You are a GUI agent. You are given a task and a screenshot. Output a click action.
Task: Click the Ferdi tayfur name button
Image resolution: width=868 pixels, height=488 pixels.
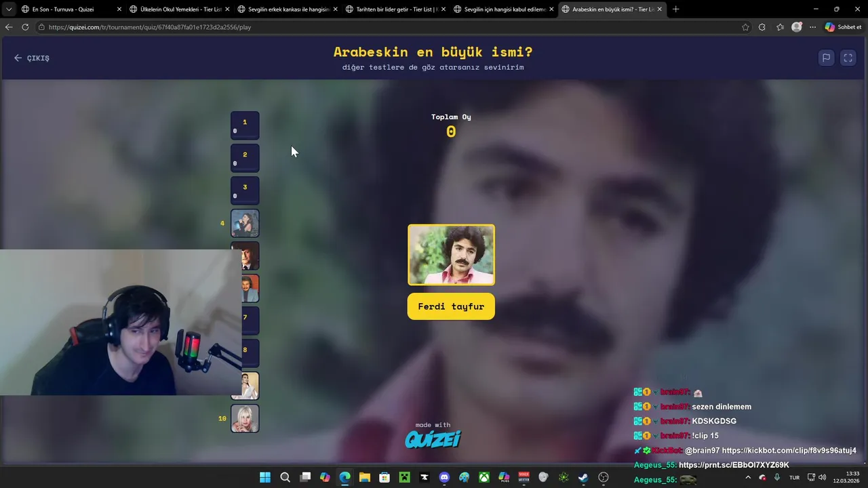(451, 306)
